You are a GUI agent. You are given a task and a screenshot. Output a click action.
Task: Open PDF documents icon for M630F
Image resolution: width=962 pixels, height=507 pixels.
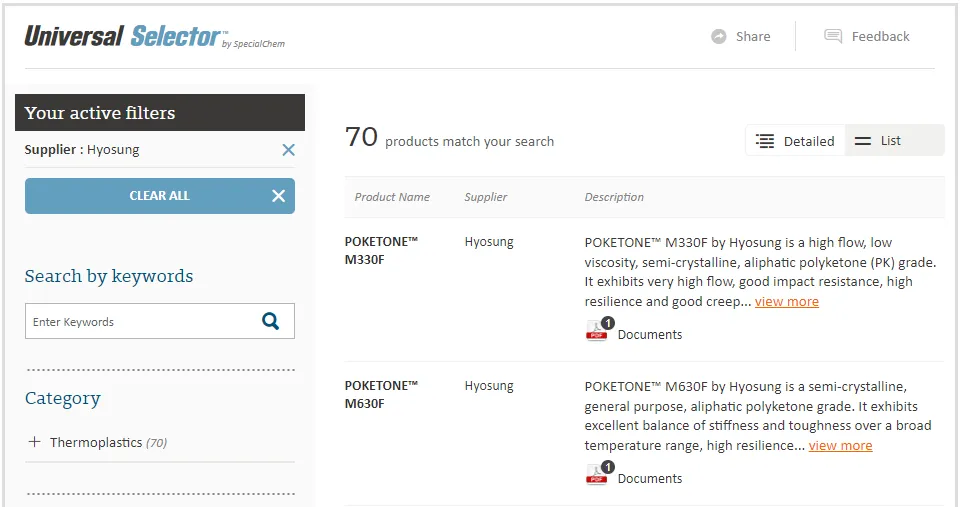(599, 474)
